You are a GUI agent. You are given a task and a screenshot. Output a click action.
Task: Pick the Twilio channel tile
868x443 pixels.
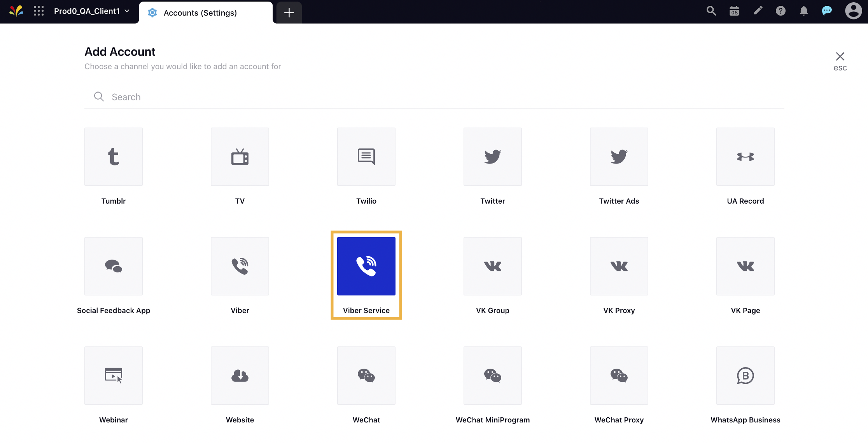click(366, 156)
